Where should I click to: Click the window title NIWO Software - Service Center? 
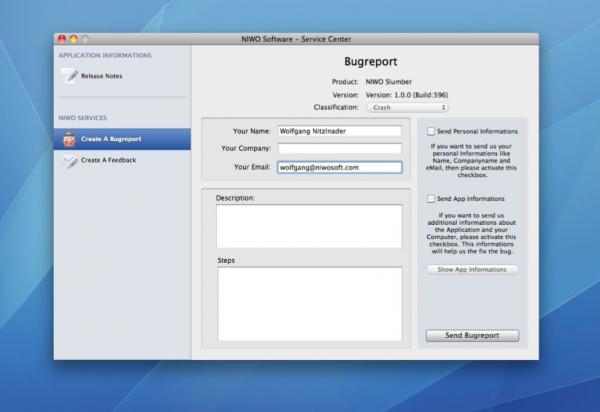pyautogui.click(x=296, y=39)
